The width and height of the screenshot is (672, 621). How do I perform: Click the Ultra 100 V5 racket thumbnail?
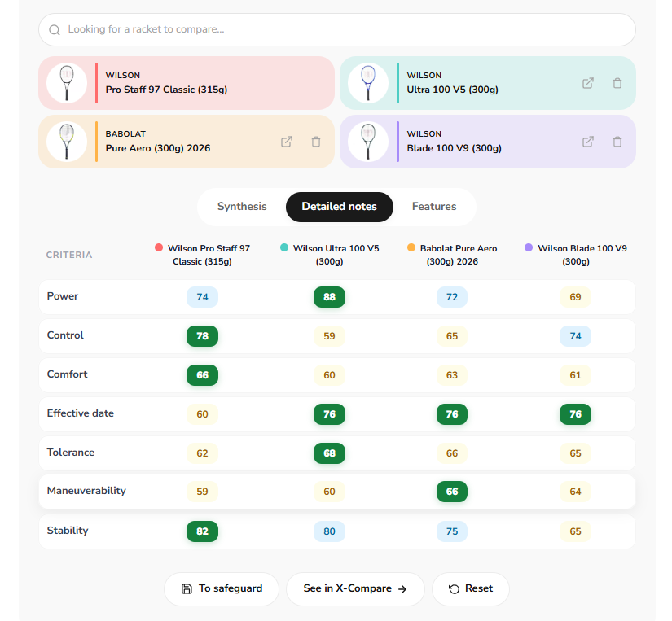tap(368, 83)
